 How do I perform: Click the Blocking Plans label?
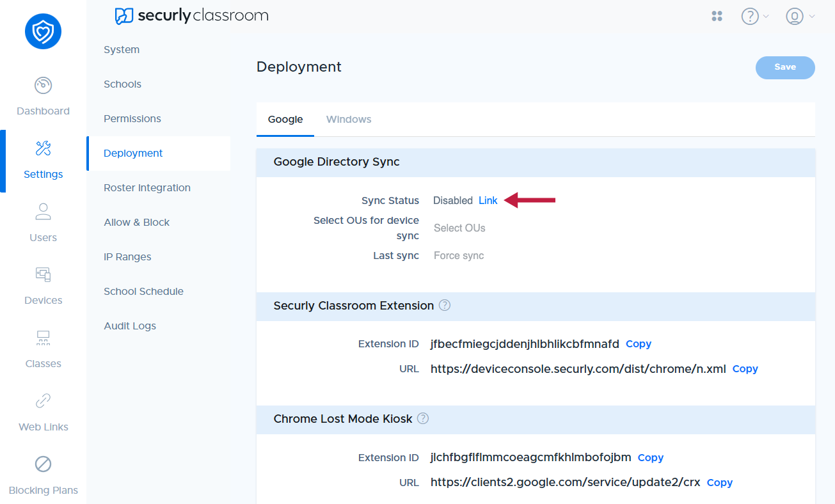[x=43, y=490]
